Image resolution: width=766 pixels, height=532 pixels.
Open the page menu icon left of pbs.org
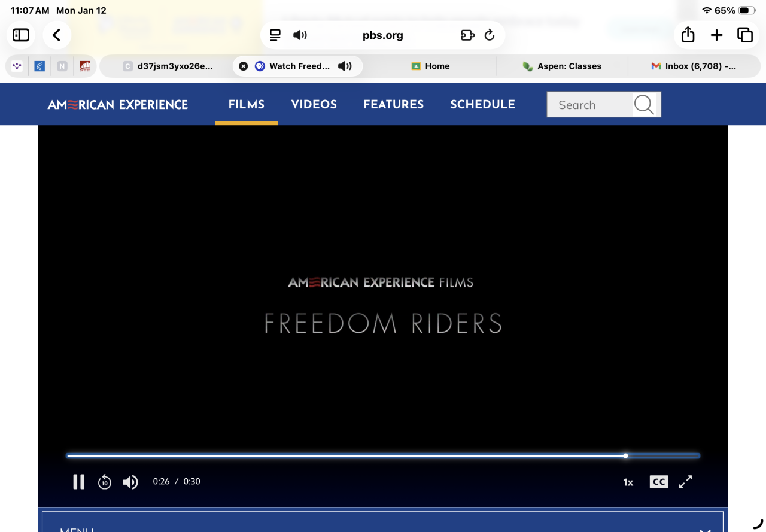(275, 35)
